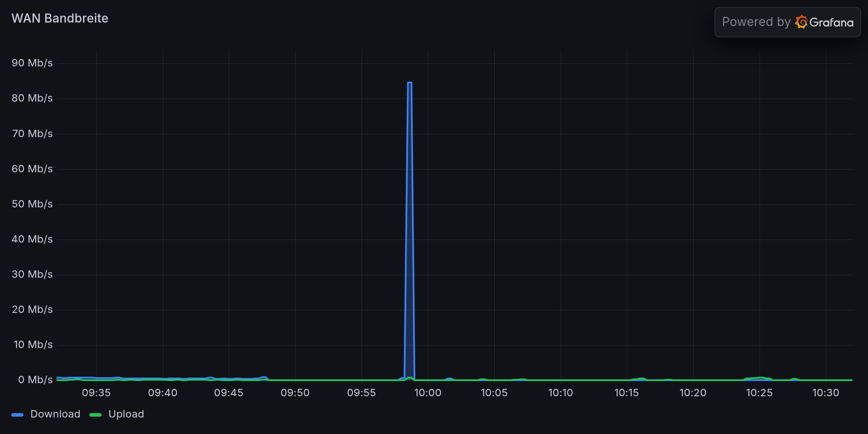Select the 10:00 time axis label
Viewport: 868px width, 434px height.
(427, 393)
